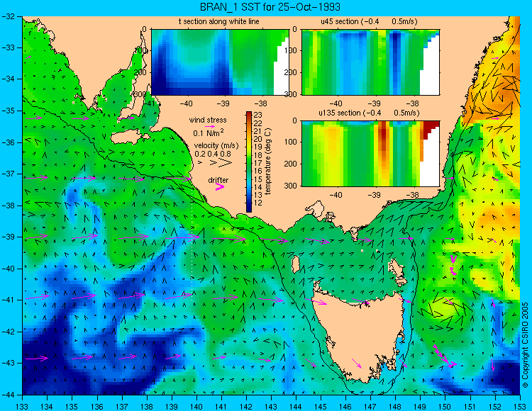Click the black velocity scale arrowheads in legend
This screenshot has height=411, width=532.
point(216,163)
